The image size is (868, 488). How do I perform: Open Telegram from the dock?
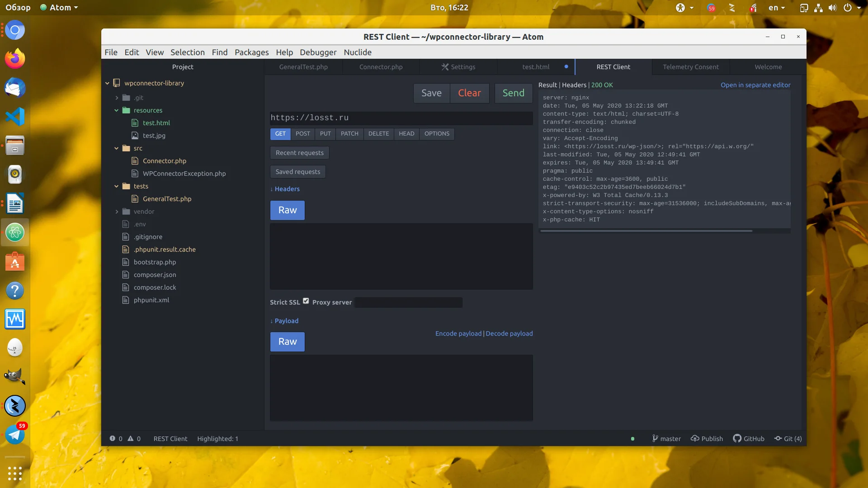(x=15, y=435)
